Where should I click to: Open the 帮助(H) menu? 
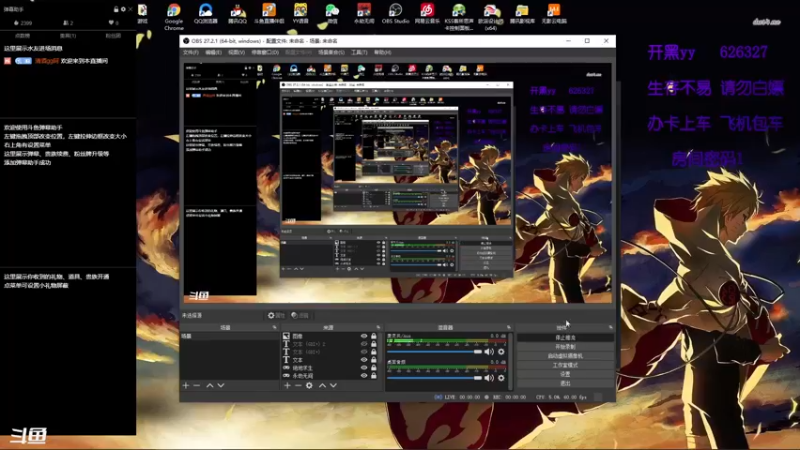pos(383,53)
